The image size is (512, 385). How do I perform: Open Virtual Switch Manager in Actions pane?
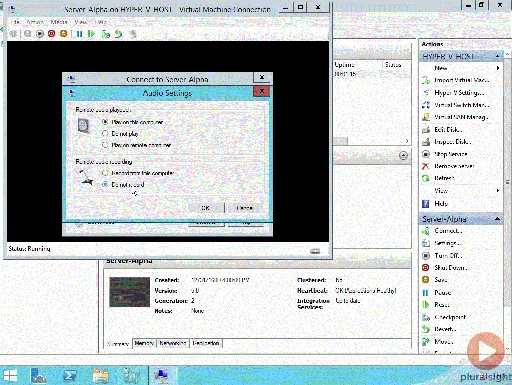click(462, 105)
